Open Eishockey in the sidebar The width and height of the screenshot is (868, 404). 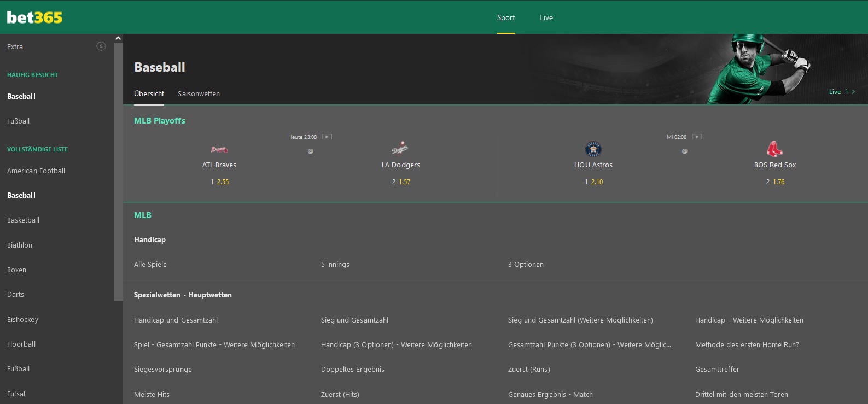pyautogui.click(x=22, y=320)
